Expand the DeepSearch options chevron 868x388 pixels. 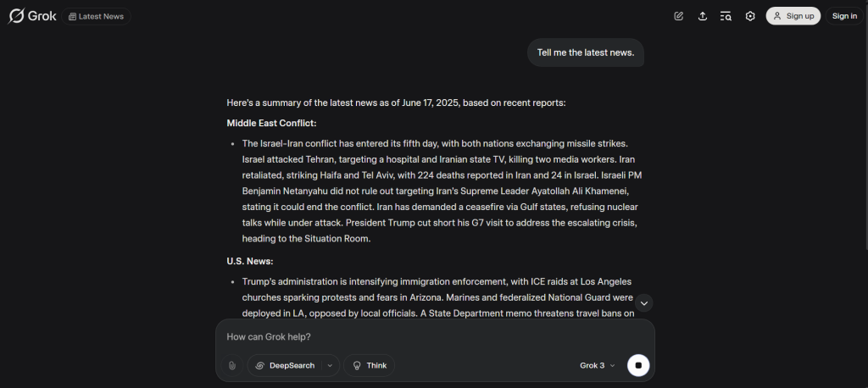[331, 365]
